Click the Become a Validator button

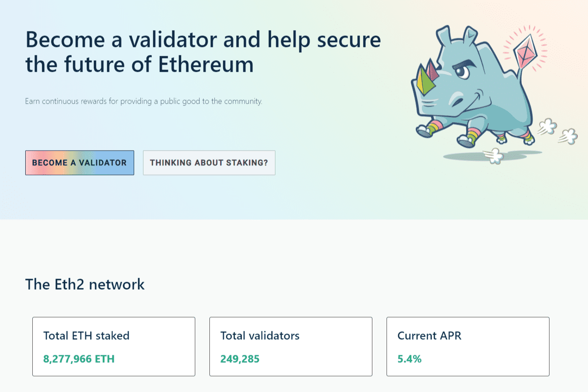[79, 163]
